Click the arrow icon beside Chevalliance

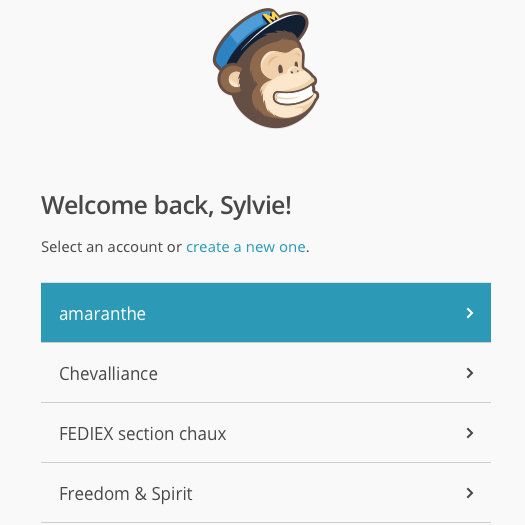tap(470, 373)
